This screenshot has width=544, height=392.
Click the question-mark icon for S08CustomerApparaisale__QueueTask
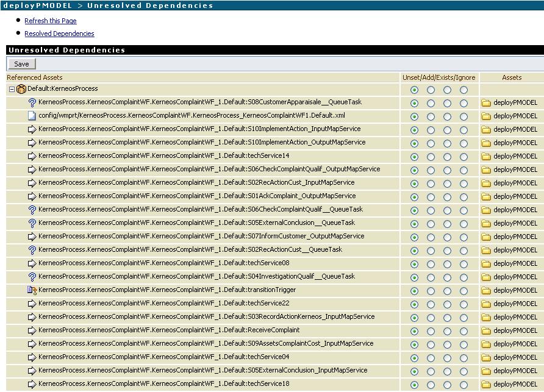tap(32, 102)
